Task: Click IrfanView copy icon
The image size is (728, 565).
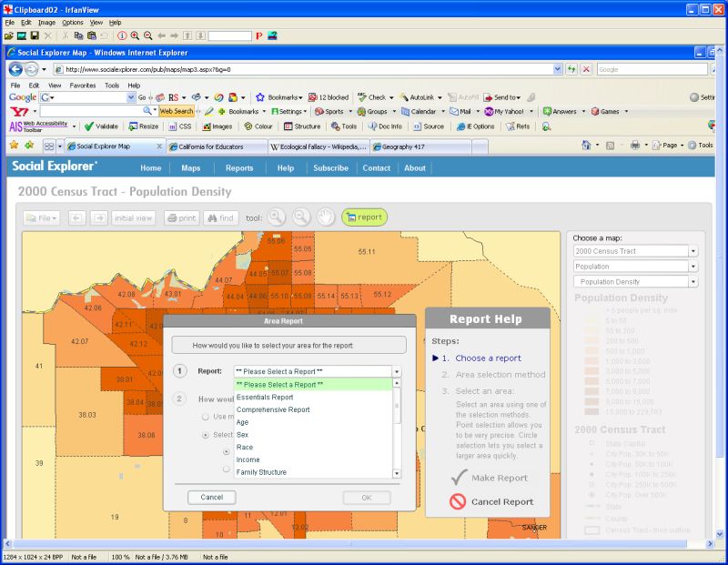Action: (78, 35)
